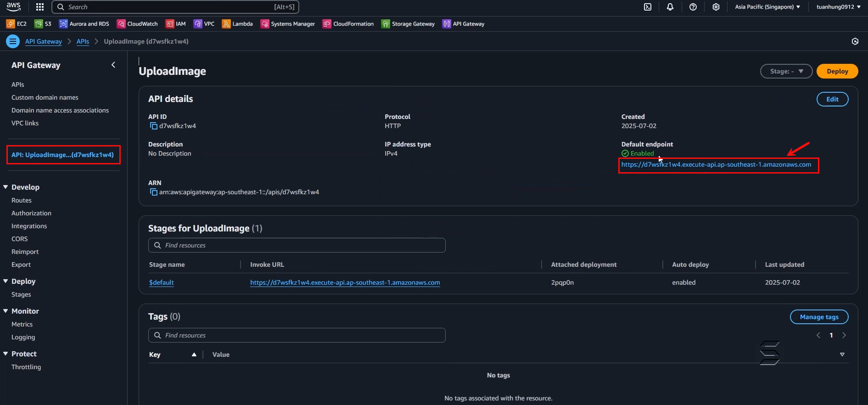Collapse the Develop section
The image size is (868, 405).
6,187
